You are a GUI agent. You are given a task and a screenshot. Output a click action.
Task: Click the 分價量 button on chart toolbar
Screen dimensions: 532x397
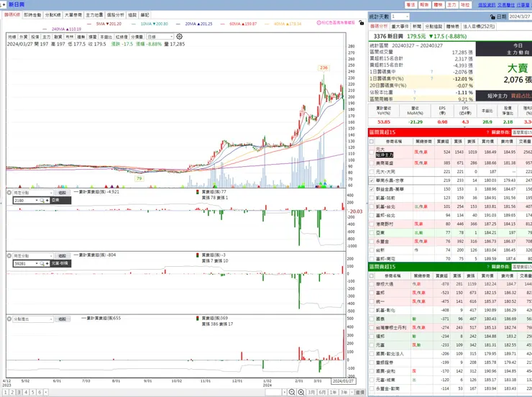[137, 37]
